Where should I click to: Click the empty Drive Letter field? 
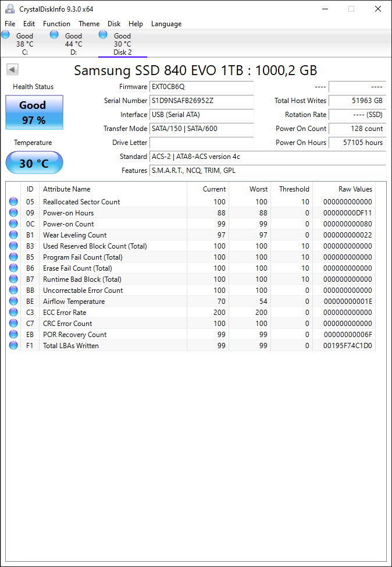tap(202, 143)
